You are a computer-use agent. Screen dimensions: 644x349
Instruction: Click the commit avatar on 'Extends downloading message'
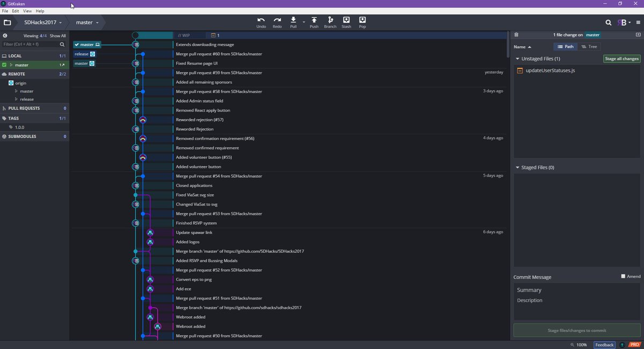(x=136, y=45)
